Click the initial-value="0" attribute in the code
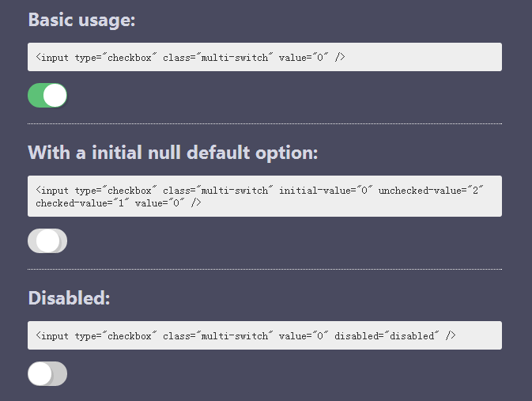Screen dimensions: 532x401 tap(326, 191)
